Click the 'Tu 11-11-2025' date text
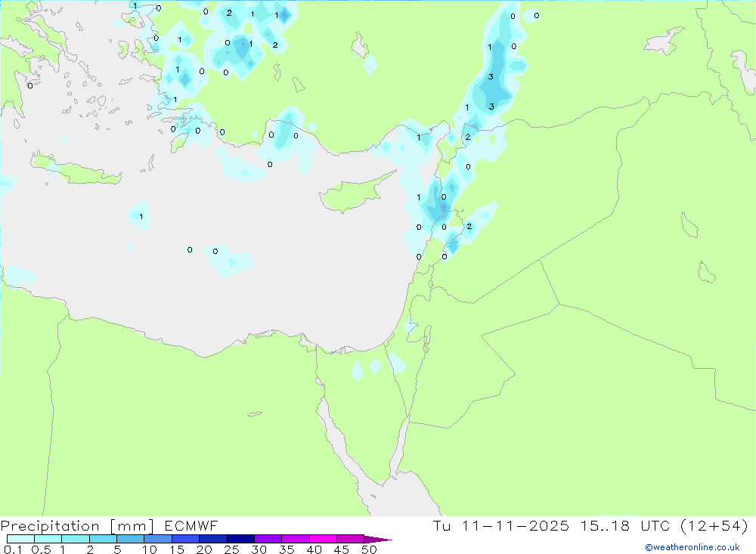Screen dimensions: 756x554 pyautogui.click(x=501, y=526)
